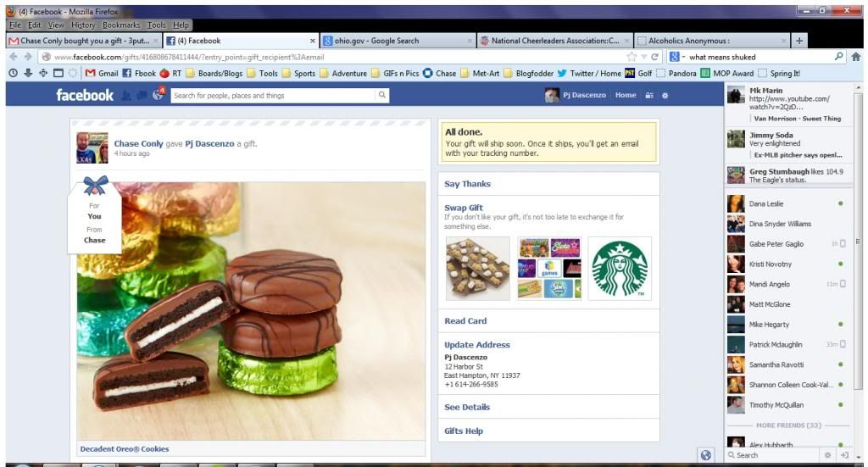The image size is (868, 467).
Task: Expand the URL history dropdown arrow
Action: click(643, 57)
